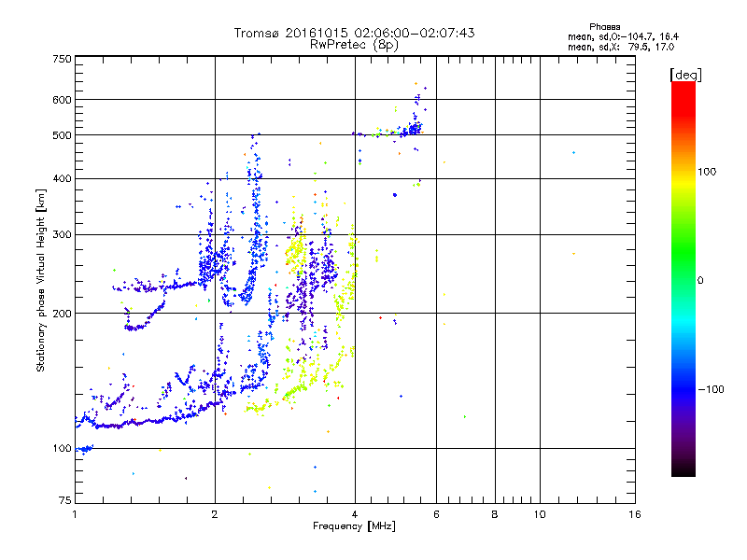The image size is (747, 560).
Task: Click x-axis tick label '8'
Action: 495,514
